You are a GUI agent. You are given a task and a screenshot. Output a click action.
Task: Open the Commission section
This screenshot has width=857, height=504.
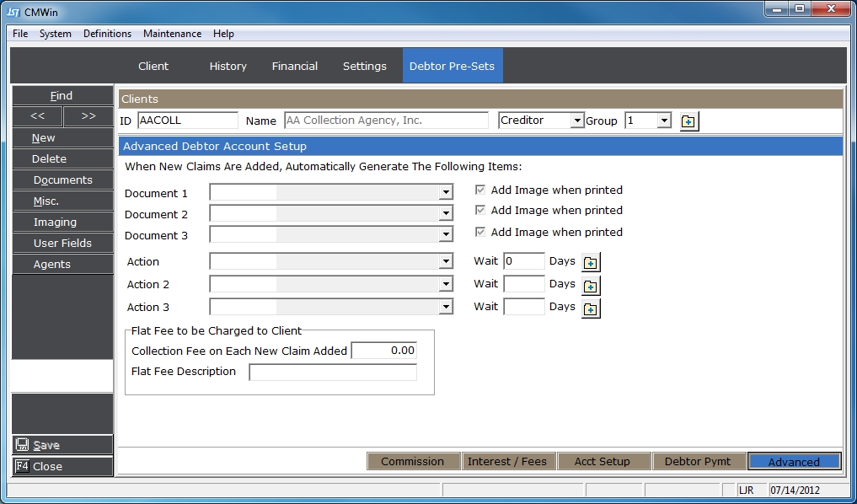pos(413,461)
